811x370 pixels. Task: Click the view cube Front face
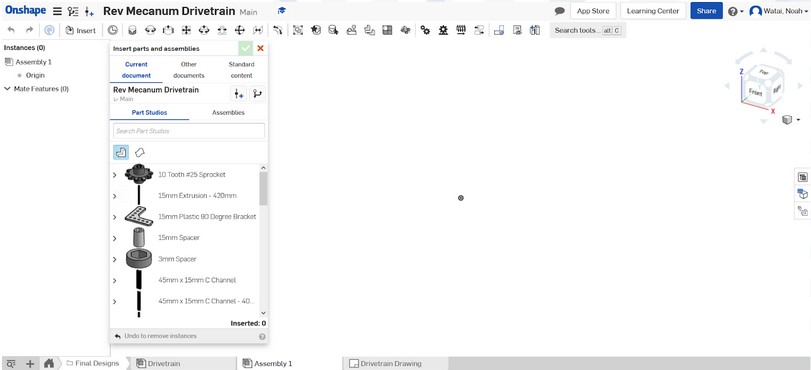pyautogui.click(x=756, y=93)
